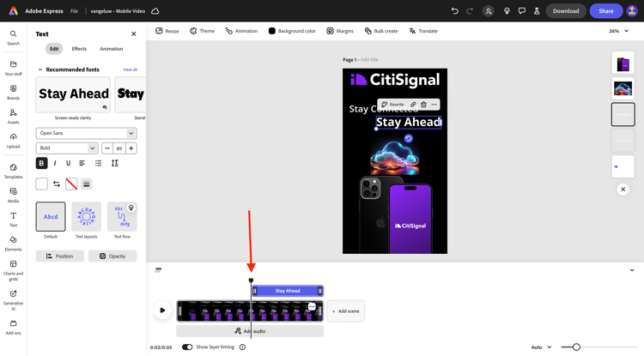This screenshot has width=644, height=356.
Task: Click the lightbulb tips icon
Action: [507, 11]
